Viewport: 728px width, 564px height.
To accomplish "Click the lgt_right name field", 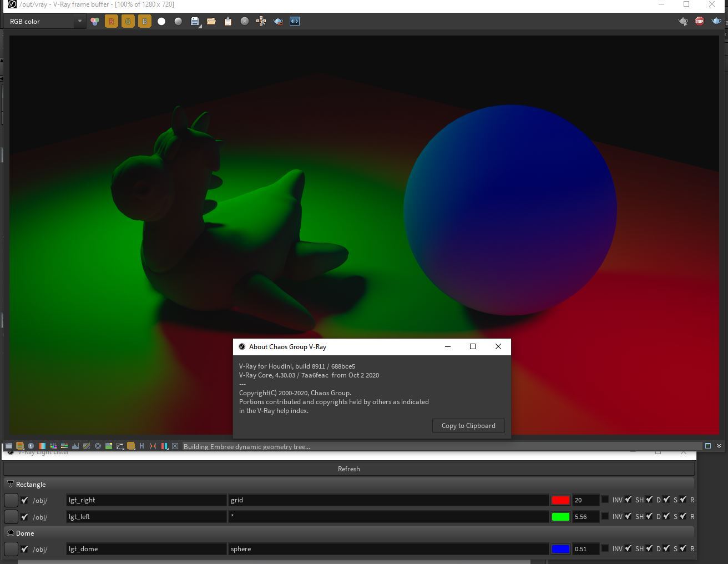I will coord(146,500).
